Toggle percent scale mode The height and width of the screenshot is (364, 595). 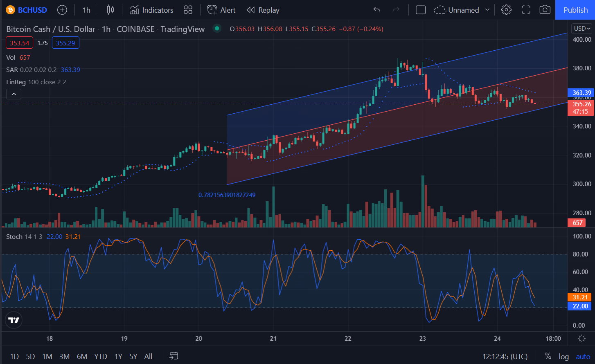pos(548,357)
